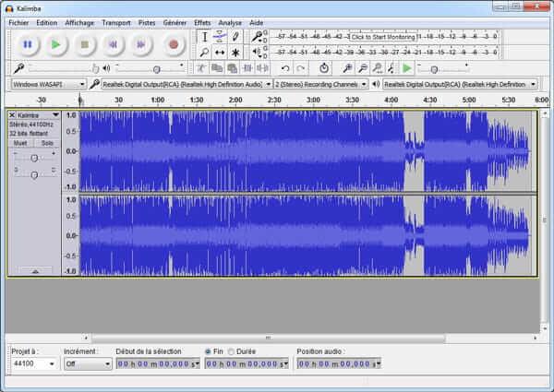
Task: Open the Effets menu
Action: tap(202, 22)
